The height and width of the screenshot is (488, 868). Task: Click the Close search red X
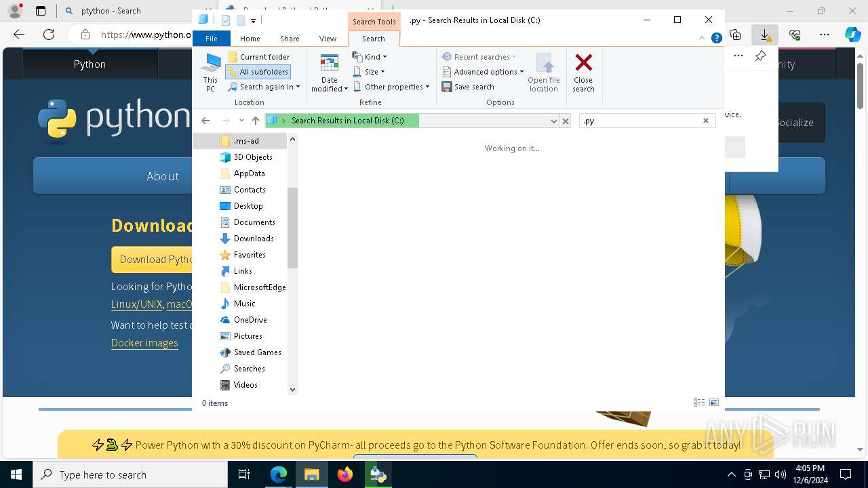[583, 73]
